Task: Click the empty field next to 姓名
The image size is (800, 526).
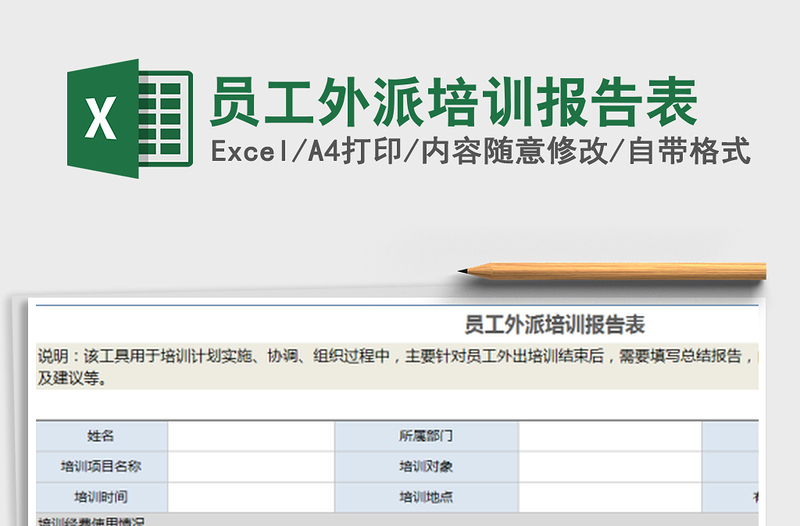Action: [x=251, y=436]
